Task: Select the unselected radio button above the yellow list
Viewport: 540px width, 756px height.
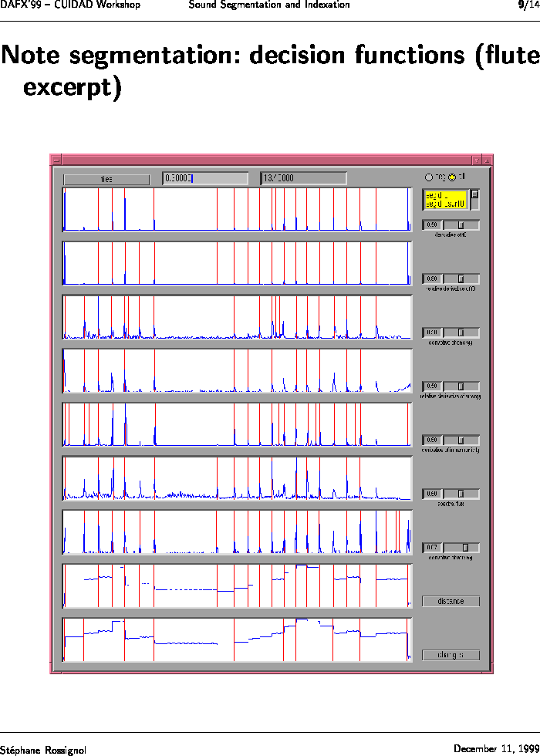Action: coord(429,176)
